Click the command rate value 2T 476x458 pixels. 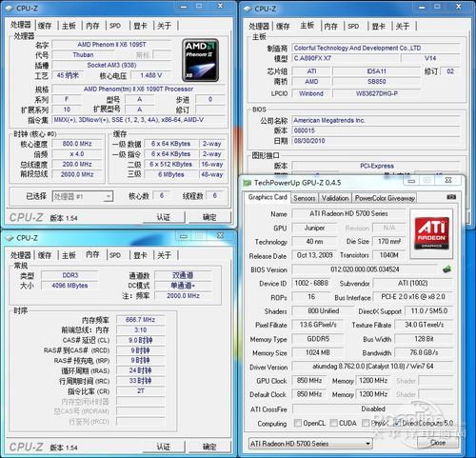click(x=141, y=390)
